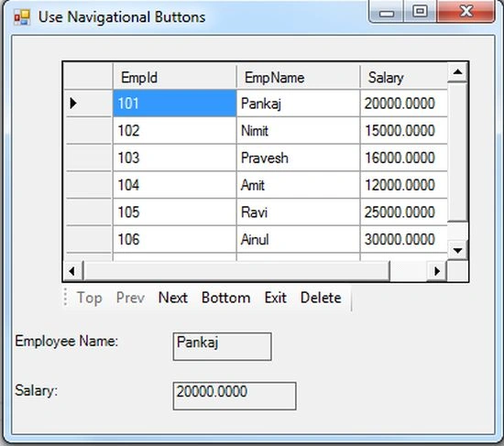The height and width of the screenshot is (446, 504).
Task: Maximize the Use Navigational Buttons window
Action: (x=420, y=12)
